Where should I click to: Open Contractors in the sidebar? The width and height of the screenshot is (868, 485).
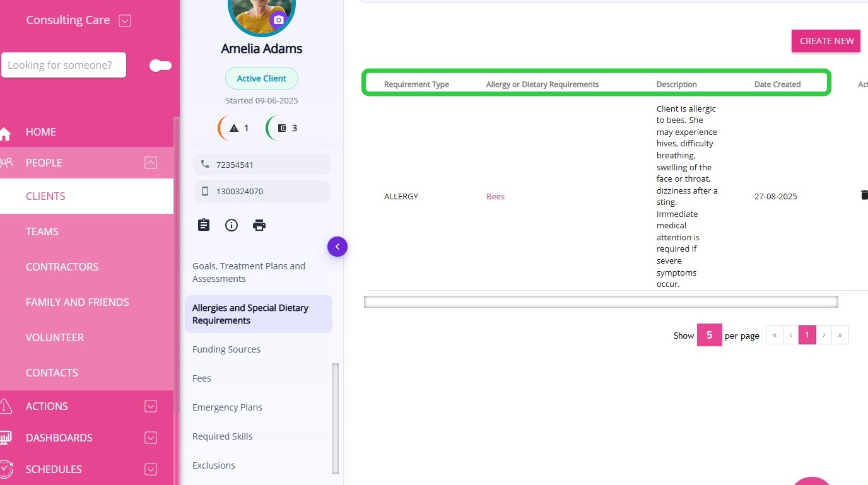(62, 267)
